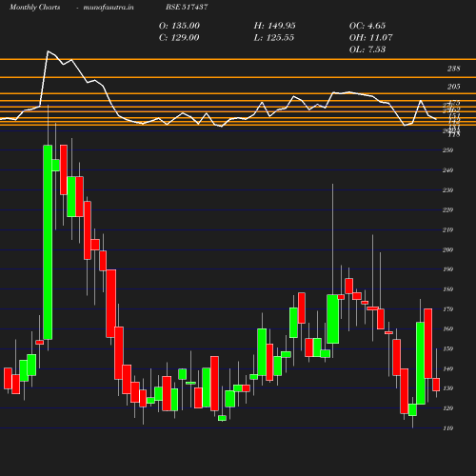
Task: Click the 220 price axis label
Action: click(447, 210)
